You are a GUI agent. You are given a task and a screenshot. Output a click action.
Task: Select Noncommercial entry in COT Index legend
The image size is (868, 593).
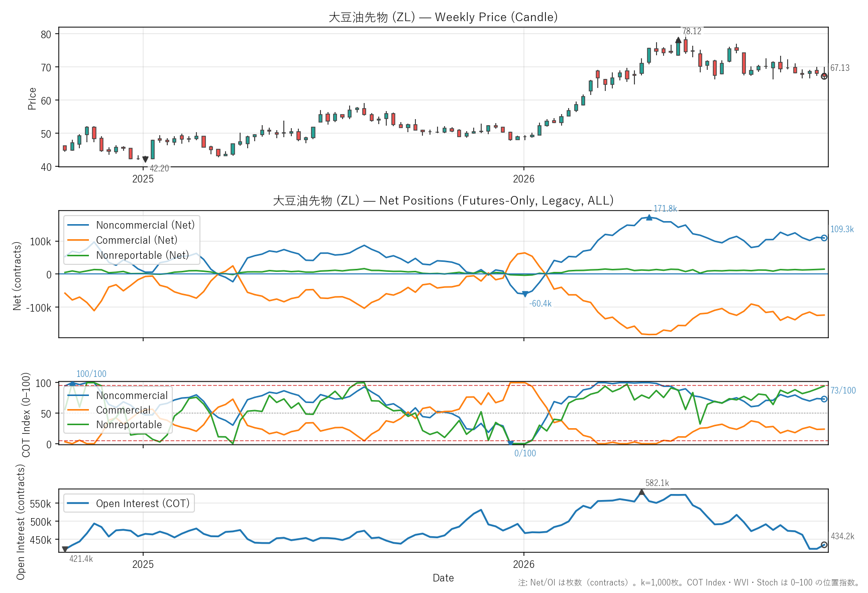[x=118, y=396]
